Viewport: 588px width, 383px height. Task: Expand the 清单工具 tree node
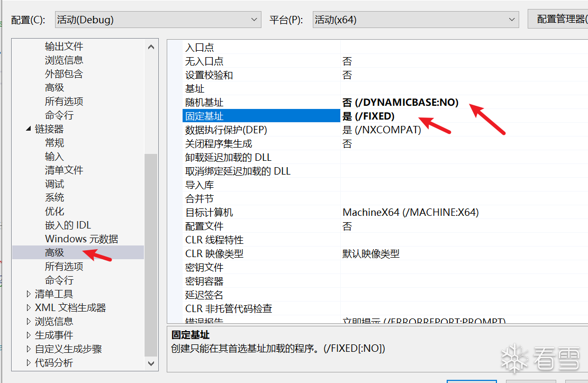(x=29, y=294)
